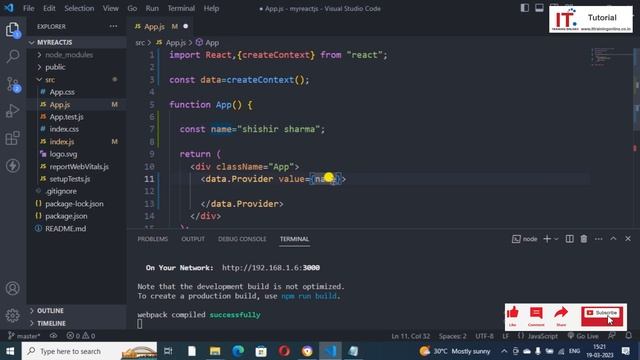This screenshot has width=640, height=360.
Task: Click the new terminal plus icon
Action: 547,239
